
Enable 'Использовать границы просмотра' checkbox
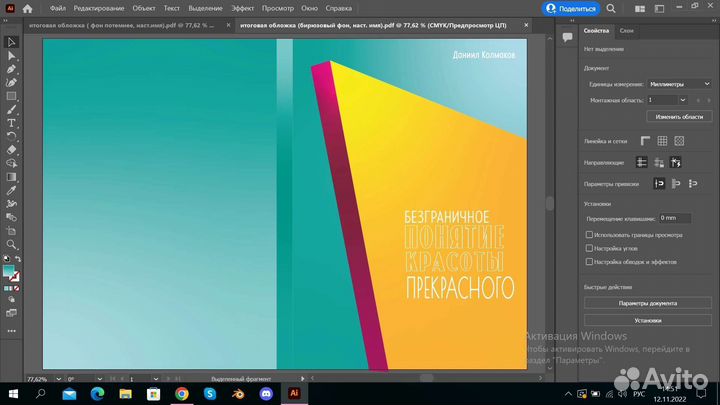[589, 235]
